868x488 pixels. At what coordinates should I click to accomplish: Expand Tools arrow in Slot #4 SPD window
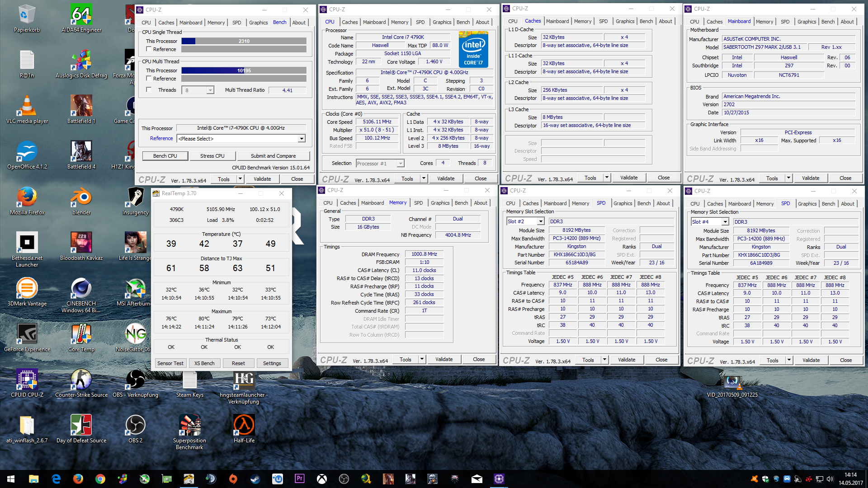coord(789,360)
